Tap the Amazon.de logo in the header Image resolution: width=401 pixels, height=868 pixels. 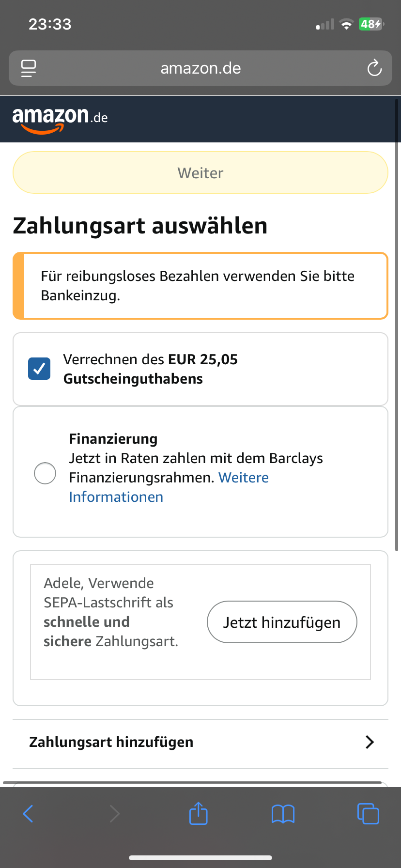[x=58, y=119]
